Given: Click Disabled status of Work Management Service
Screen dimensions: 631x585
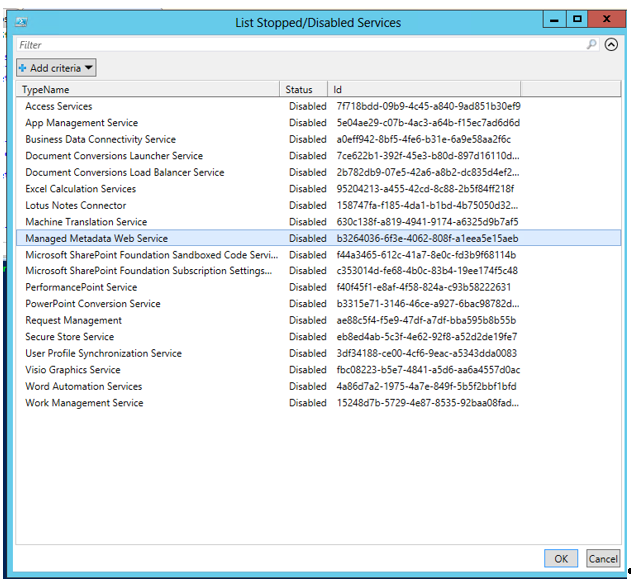Looking at the screenshot, I should coord(307,403).
